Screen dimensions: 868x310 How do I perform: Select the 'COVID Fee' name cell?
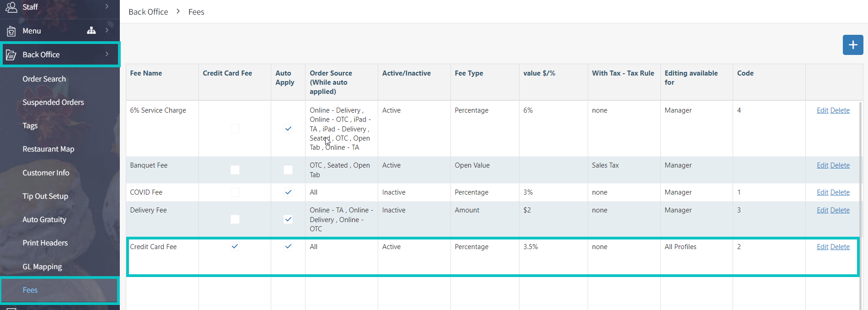tap(146, 192)
